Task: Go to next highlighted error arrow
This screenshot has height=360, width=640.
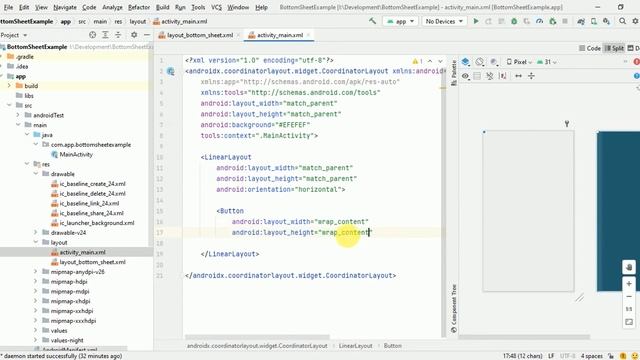Action: [440, 61]
